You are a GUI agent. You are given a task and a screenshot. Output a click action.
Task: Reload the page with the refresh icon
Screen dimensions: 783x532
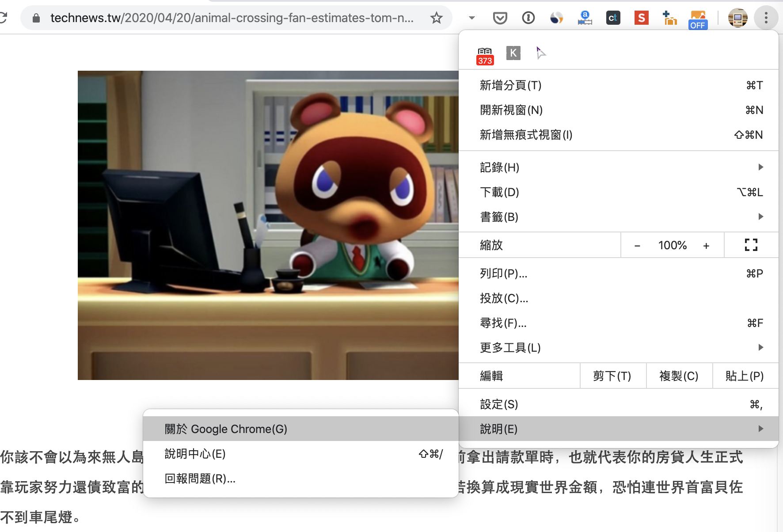(x=4, y=18)
